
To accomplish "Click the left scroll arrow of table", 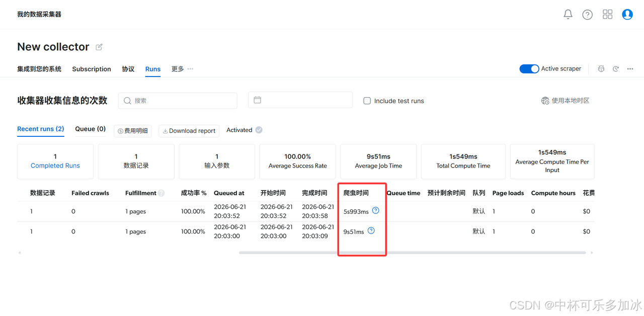I will (20, 253).
